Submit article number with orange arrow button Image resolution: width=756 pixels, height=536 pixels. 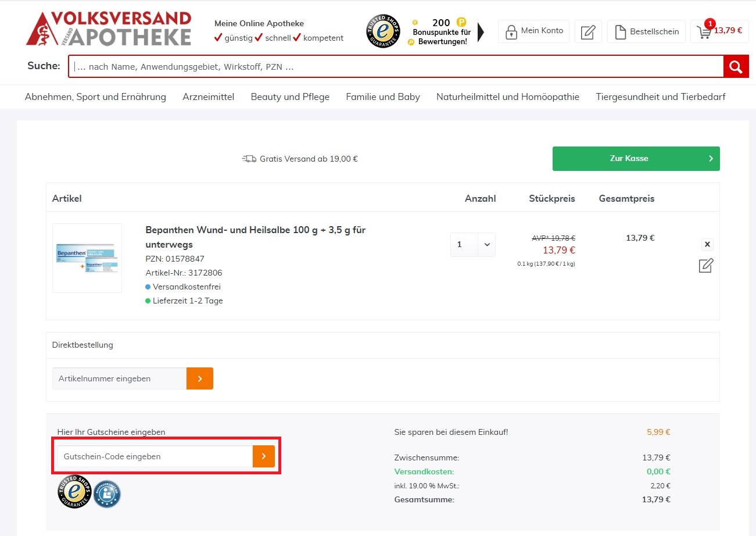200,378
